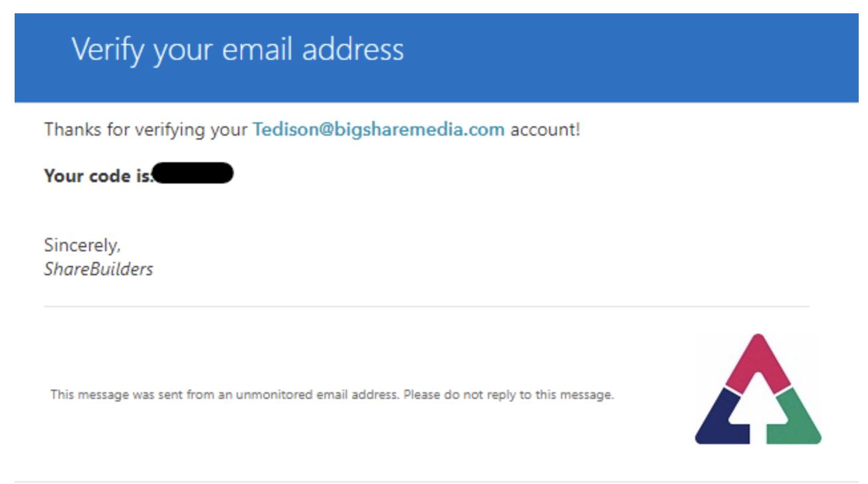Click "Please do not reply" footer sentence
Screen dimensions: 868x484
coord(508,394)
